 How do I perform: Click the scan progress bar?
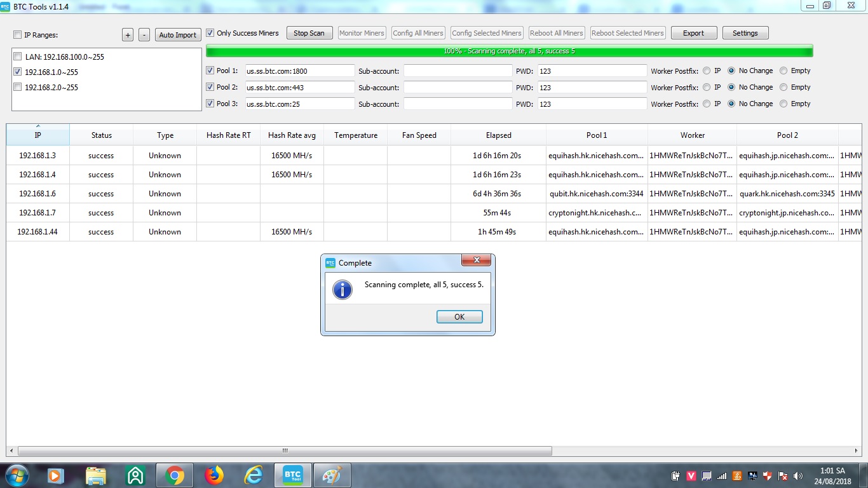pyautogui.click(x=510, y=51)
